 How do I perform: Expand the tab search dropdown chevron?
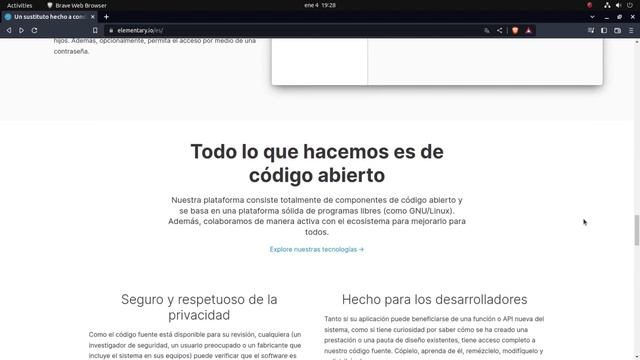point(592,17)
